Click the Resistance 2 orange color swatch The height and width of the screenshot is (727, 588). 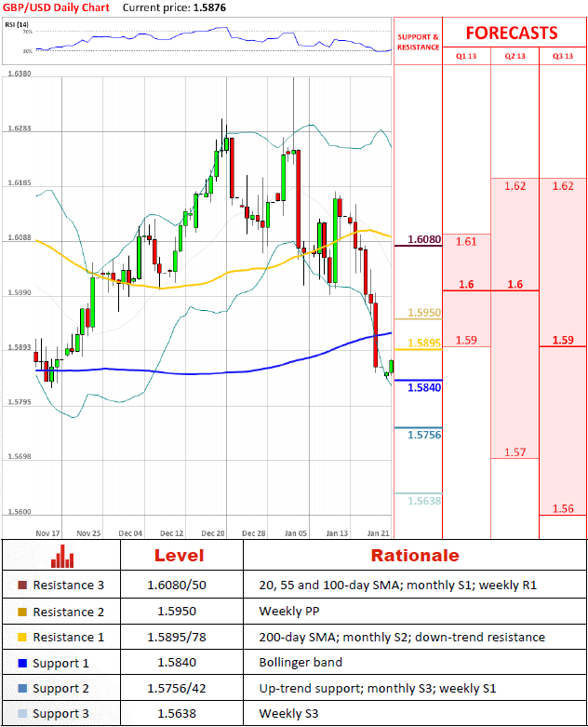tap(22, 612)
